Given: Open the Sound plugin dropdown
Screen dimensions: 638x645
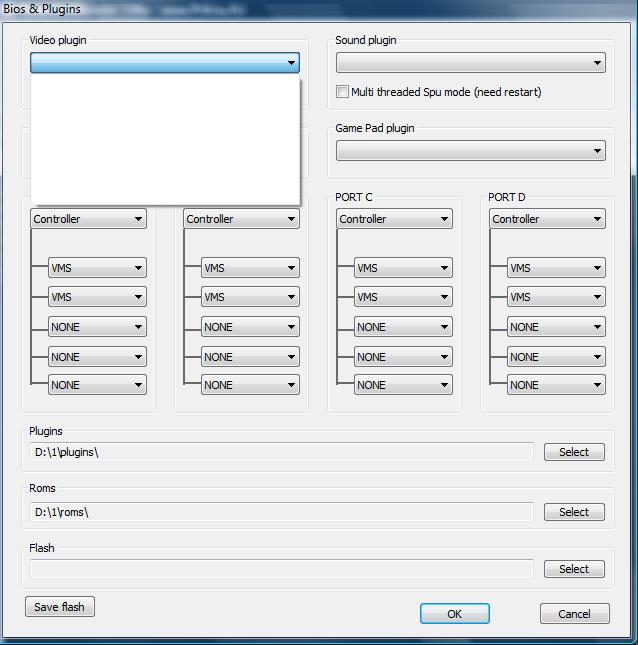Looking at the screenshot, I should pos(470,63).
